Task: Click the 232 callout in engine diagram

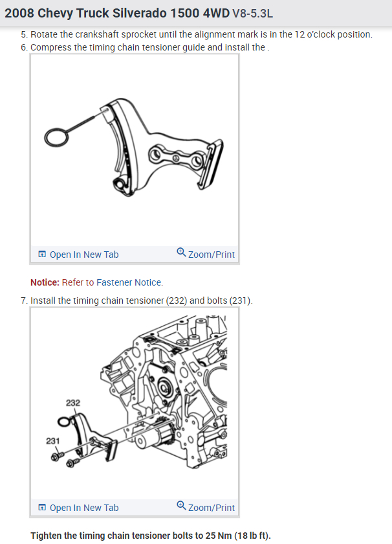Action: pos(73,403)
